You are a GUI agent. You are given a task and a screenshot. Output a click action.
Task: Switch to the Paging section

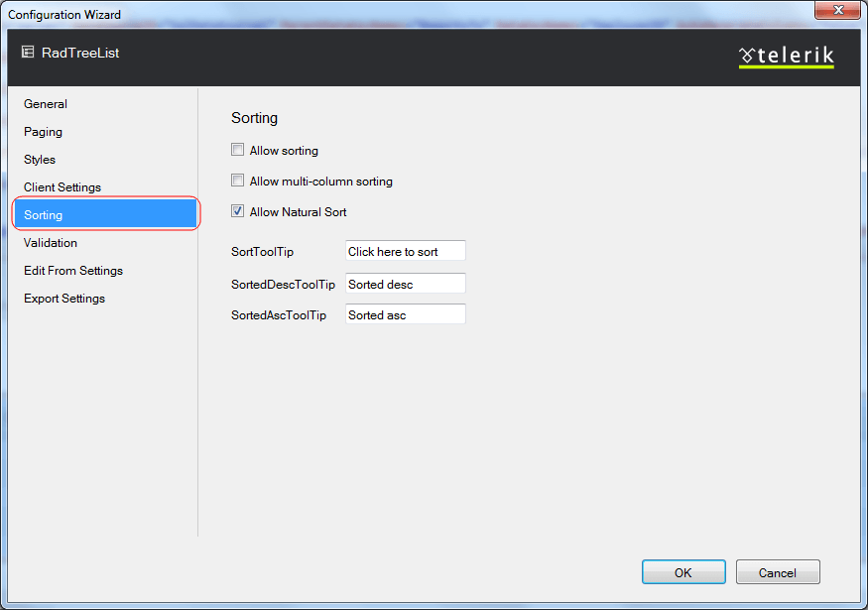(44, 132)
